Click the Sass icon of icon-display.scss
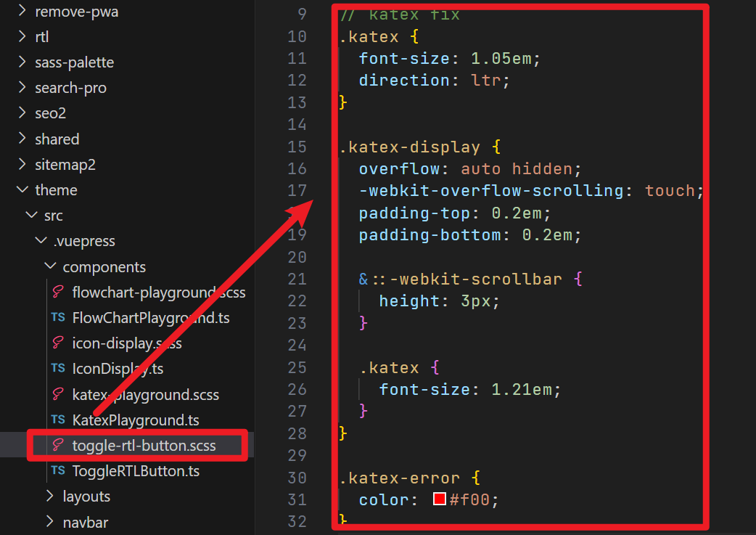Screen dimensions: 756x535 58,343
